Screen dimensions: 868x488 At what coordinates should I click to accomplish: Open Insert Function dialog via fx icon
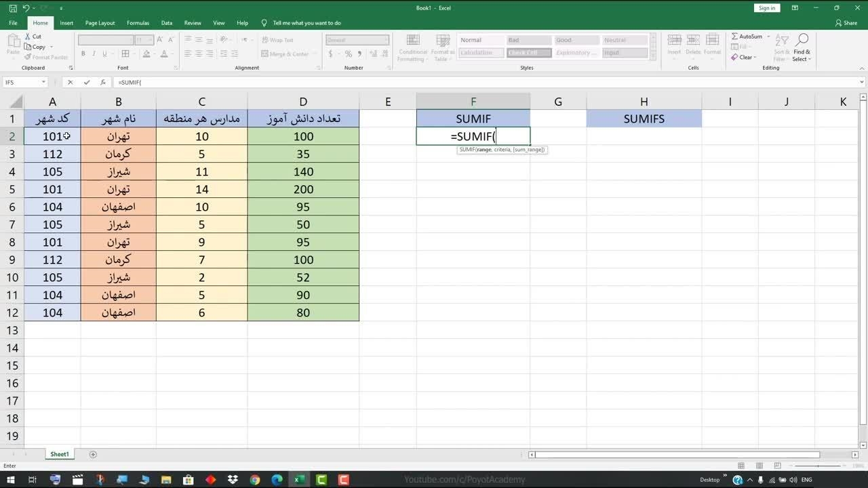point(103,82)
